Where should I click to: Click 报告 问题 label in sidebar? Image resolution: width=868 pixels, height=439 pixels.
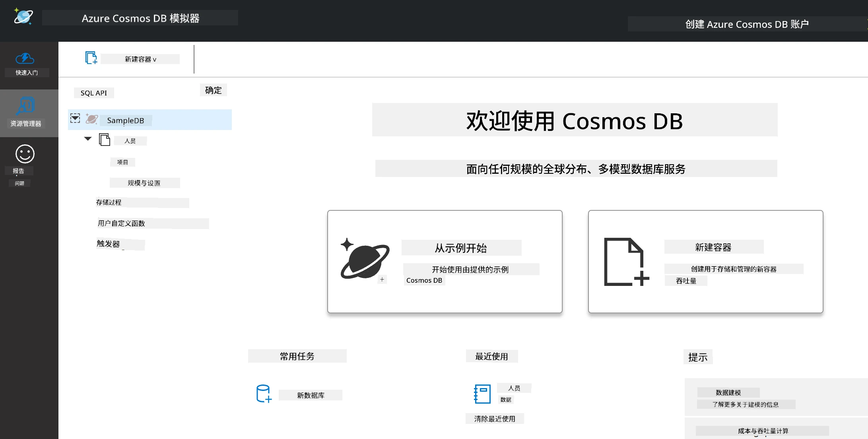click(19, 177)
